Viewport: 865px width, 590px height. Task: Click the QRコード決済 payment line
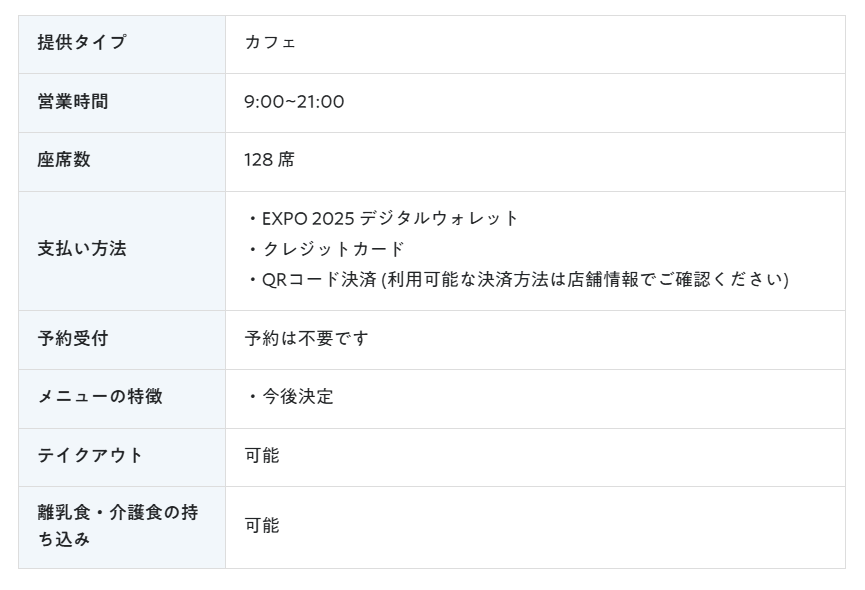517,280
